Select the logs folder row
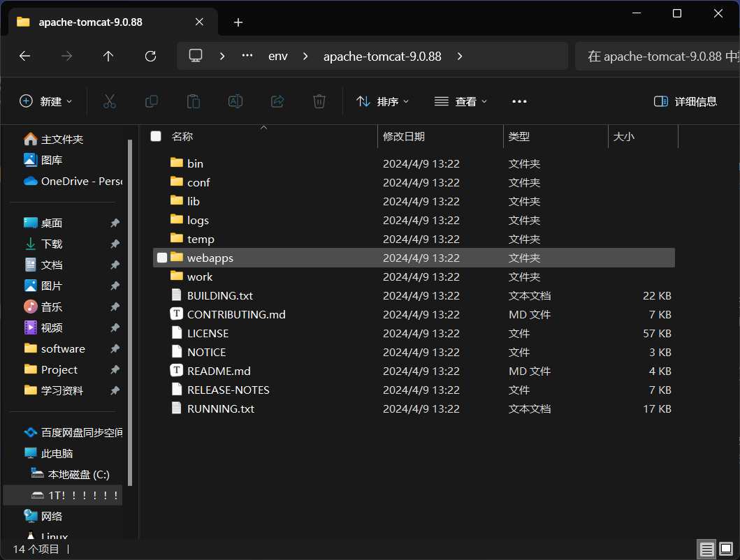The width and height of the screenshot is (740, 560). [414, 220]
